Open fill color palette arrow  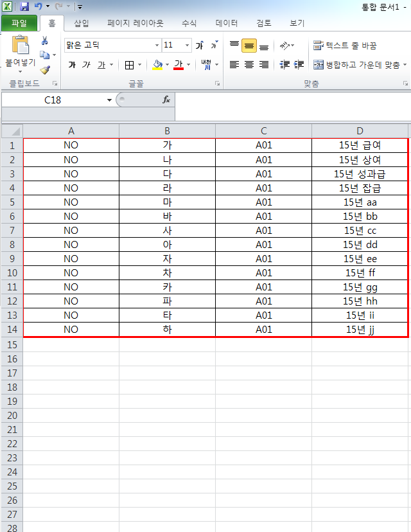point(168,65)
